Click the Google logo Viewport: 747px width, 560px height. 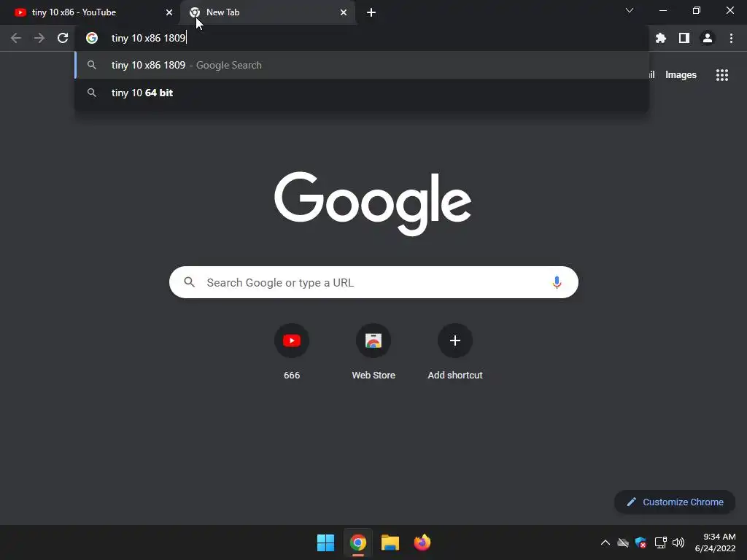pos(373,204)
